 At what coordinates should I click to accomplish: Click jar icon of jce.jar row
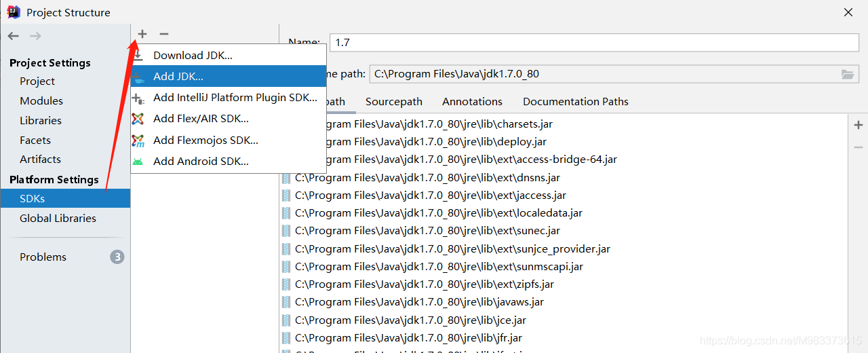(x=286, y=320)
